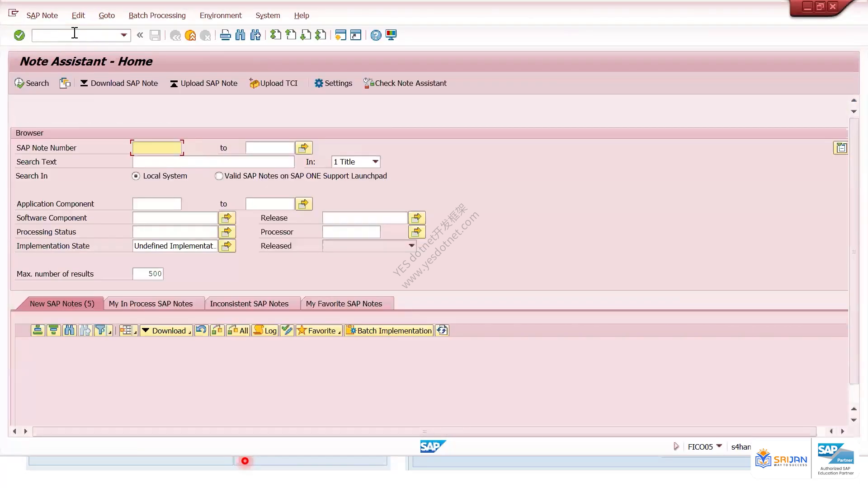Viewport: 868px width, 488px height.
Task: Switch to Inconsistent SAP Notes tab
Action: click(x=249, y=304)
